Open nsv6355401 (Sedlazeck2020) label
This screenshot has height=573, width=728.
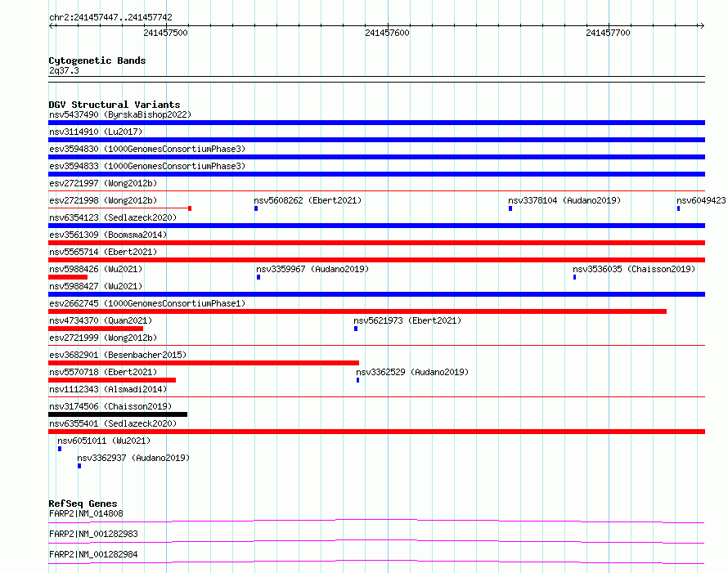point(113,423)
